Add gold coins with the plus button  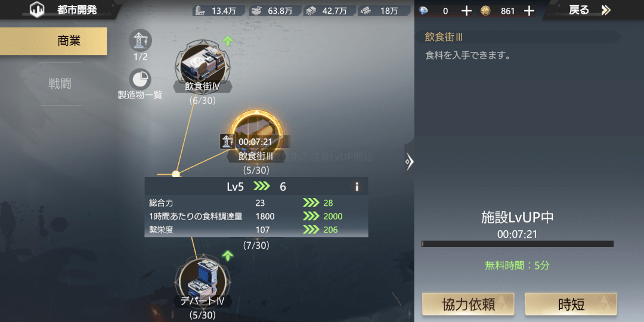(530, 11)
